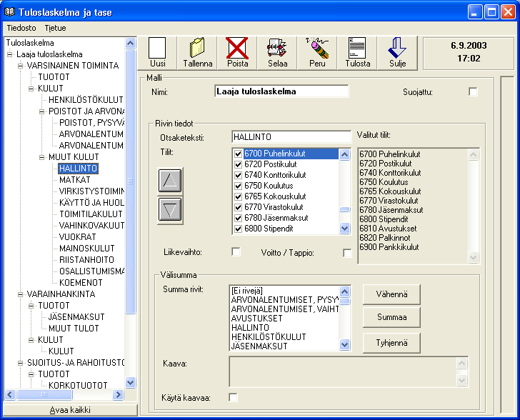Screen dimensions: 520x420
Task: Print with the Tulosta document icon
Action: [357, 48]
